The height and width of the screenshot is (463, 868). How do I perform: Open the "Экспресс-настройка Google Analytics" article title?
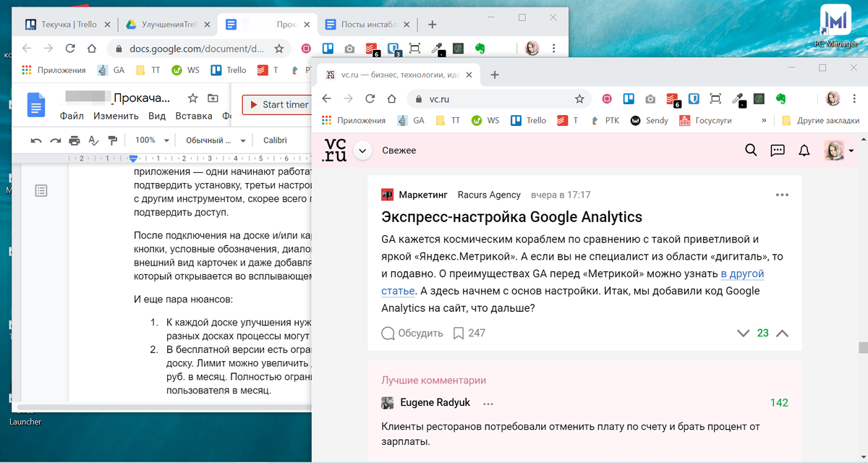tap(512, 217)
